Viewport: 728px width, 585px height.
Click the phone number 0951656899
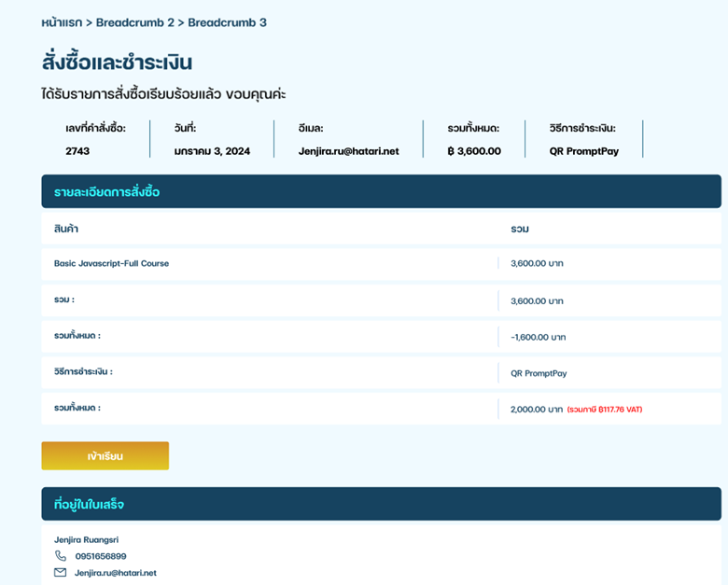point(101,556)
